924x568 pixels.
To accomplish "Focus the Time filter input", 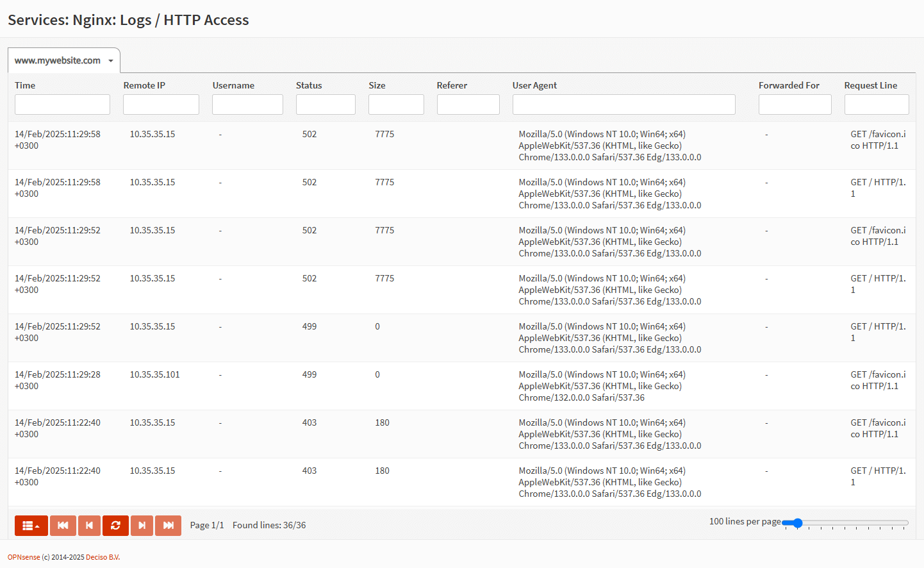I will tap(62, 104).
